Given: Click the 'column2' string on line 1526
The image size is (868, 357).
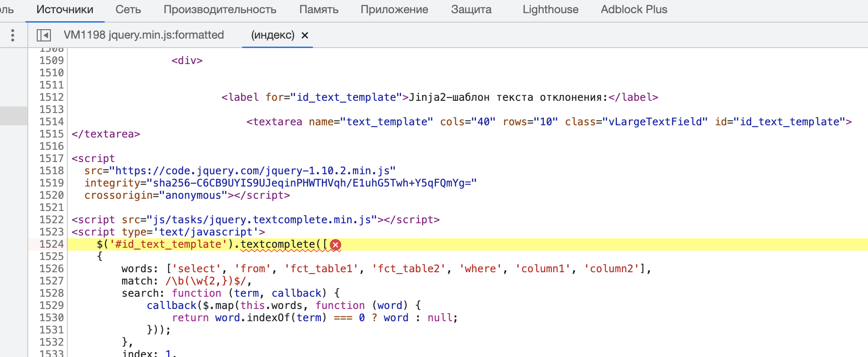Looking at the screenshot, I should tap(612, 268).
